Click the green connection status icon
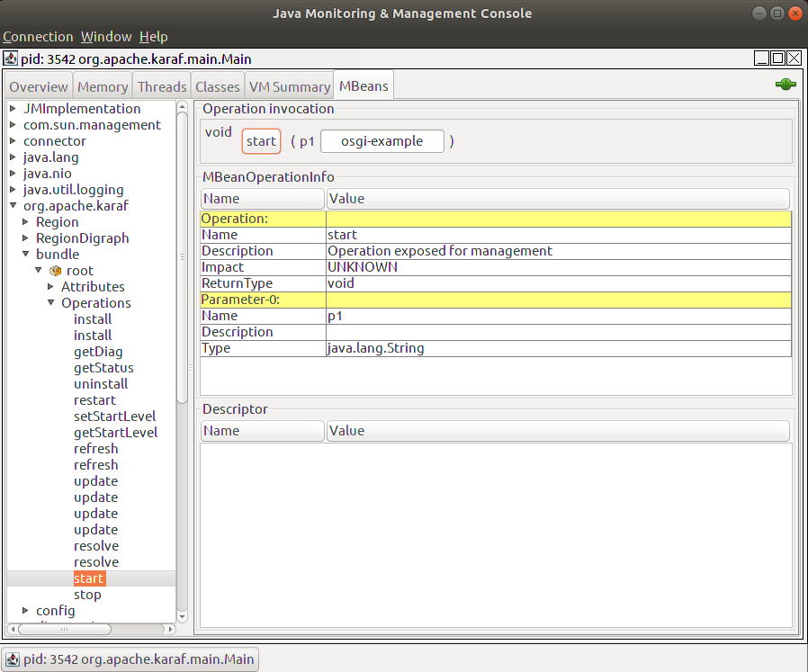 click(786, 84)
